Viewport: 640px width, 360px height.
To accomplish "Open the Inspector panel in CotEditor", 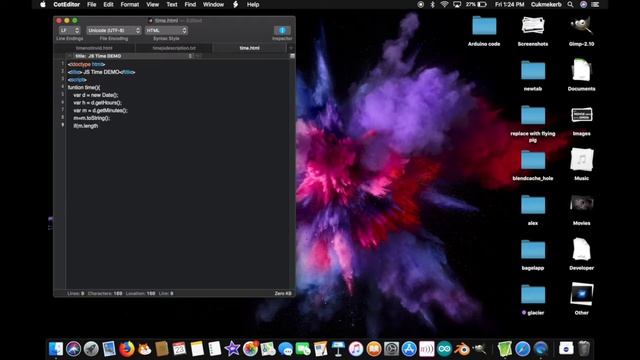I will pyautogui.click(x=282, y=31).
